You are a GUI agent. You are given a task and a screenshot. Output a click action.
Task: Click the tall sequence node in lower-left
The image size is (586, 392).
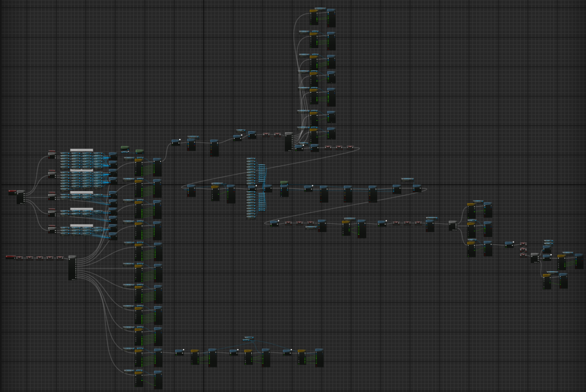[x=72, y=268]
